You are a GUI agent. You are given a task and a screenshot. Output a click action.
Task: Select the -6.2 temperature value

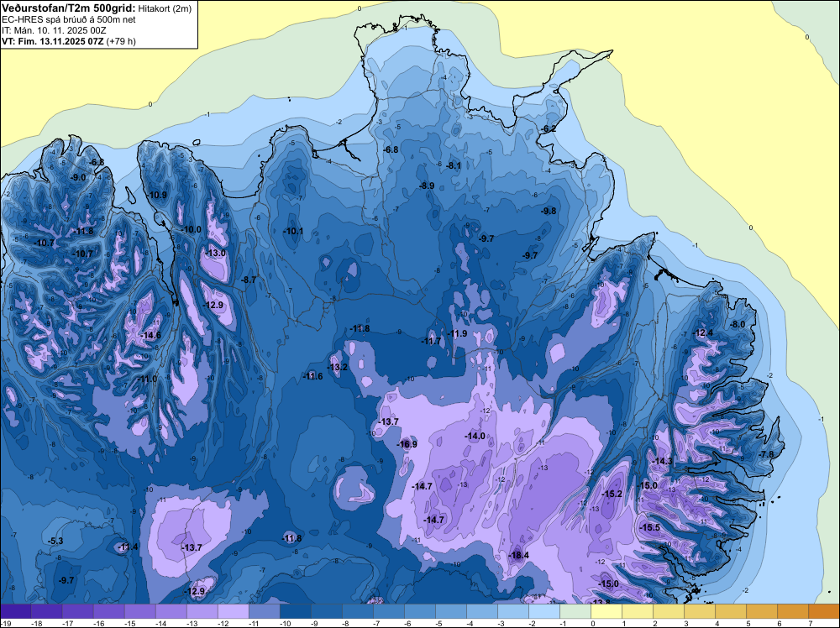coord(549,129)
